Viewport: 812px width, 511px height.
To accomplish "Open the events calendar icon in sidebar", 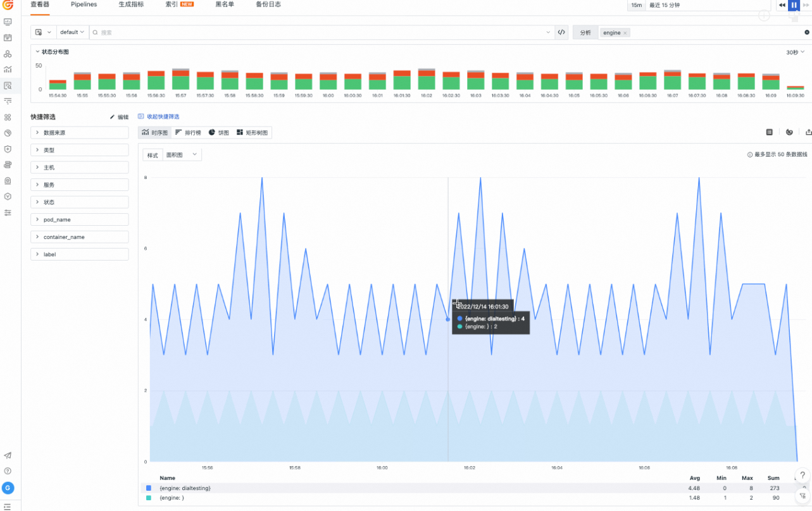I will click(8, 37).
